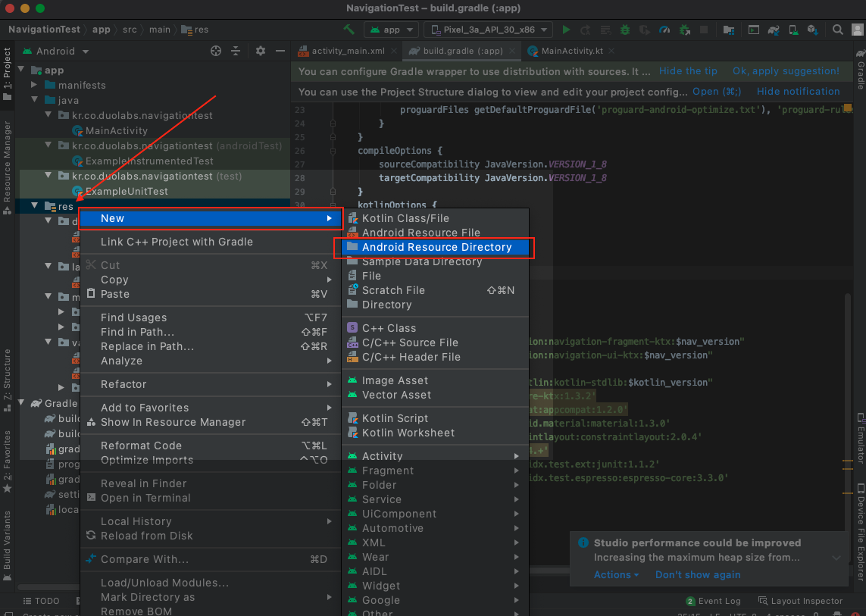Viewport: 866px width, 616px height.
Task: Open the Build Variants side tab
Action: [x=7, y=546]
